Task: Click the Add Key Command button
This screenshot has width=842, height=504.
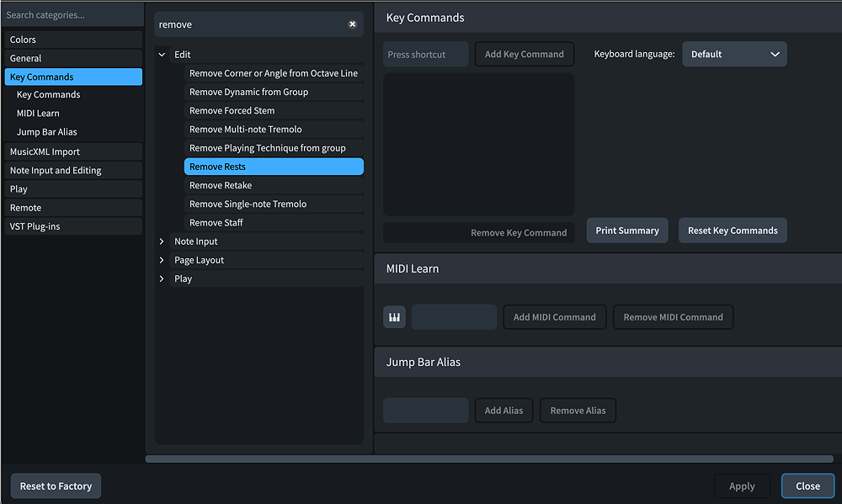Action: [x=525, y=53]
